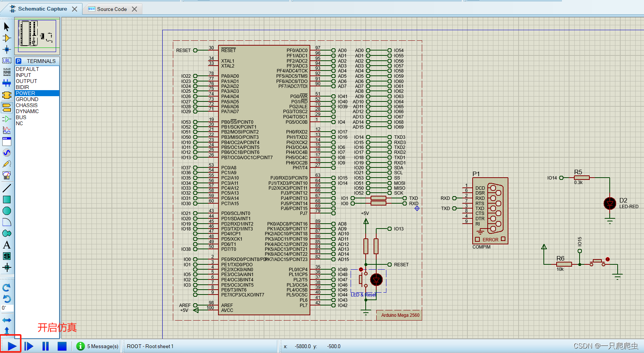Click the LED & Reset block label
644x353 pixels.
coord(363,295)
